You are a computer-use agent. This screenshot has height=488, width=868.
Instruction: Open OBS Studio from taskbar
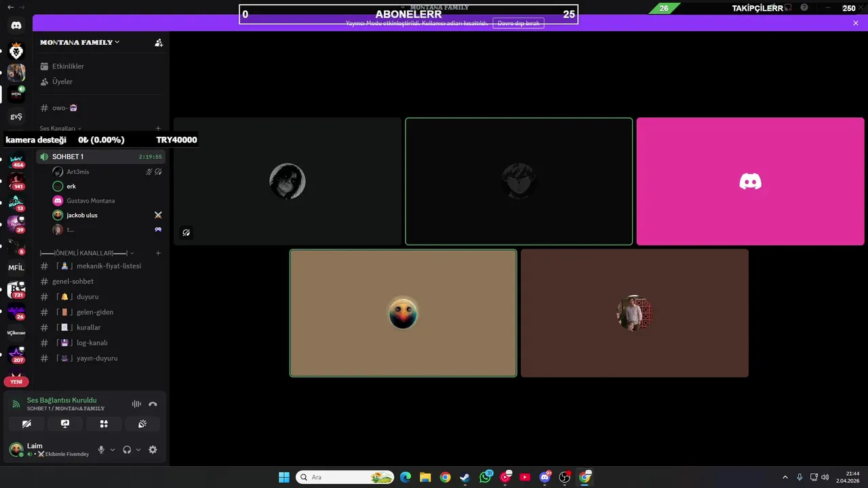564,477
